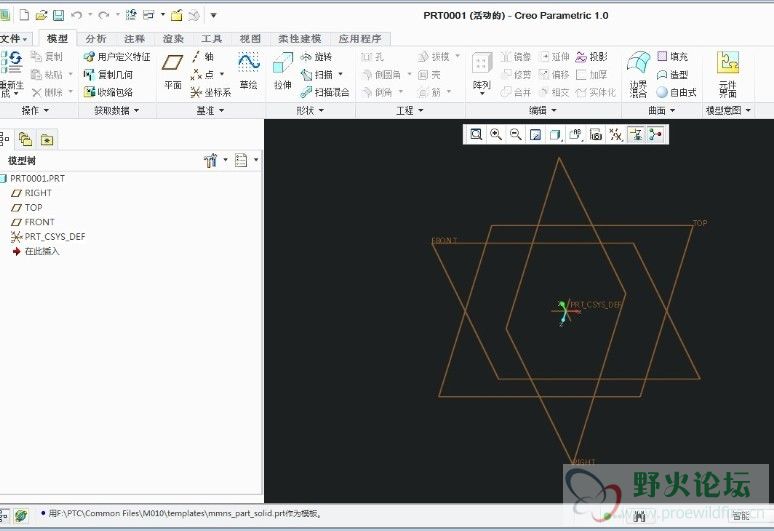Screen dimensions: 774x531
Task: Click the close window folder icon in top toolbar
Action: pos(177,15)
